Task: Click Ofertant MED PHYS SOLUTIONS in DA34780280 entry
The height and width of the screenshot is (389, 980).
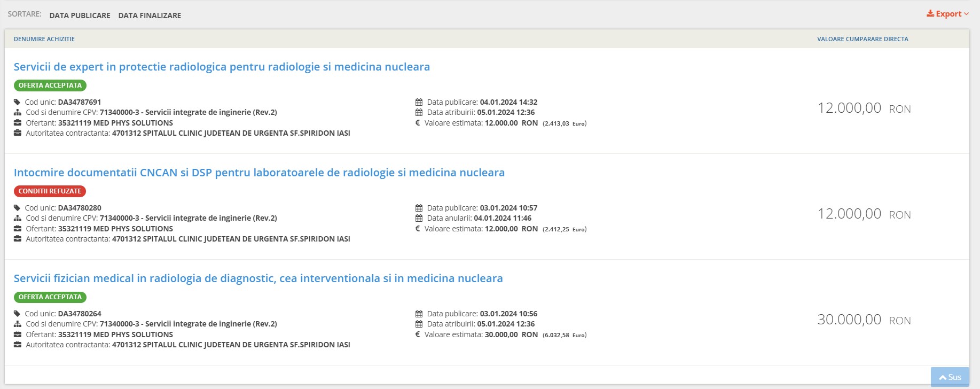Action: [x=115, y=229]
